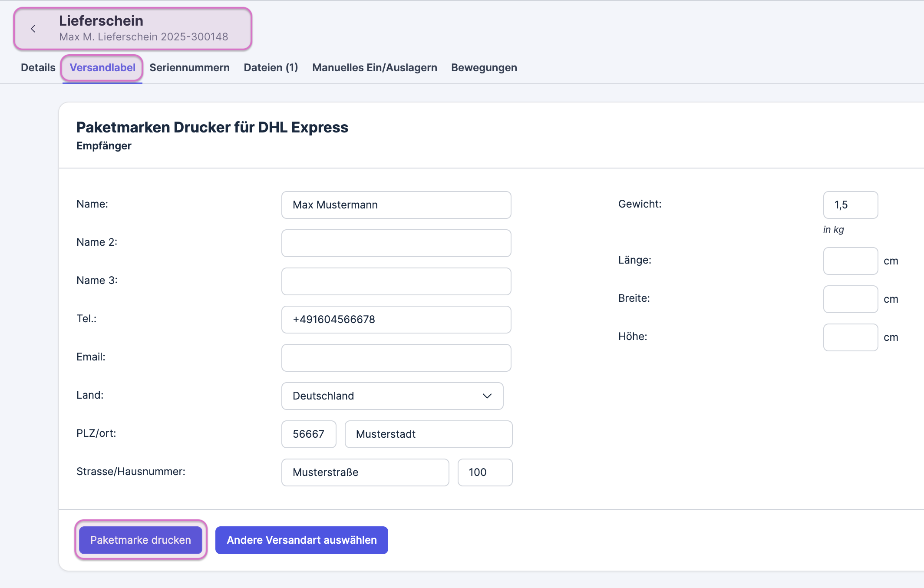Image resolution: width=924 pixels, height=588 pixels.
Task: Click the back arrow next to Lieferschein
Action: pos(33,29)
